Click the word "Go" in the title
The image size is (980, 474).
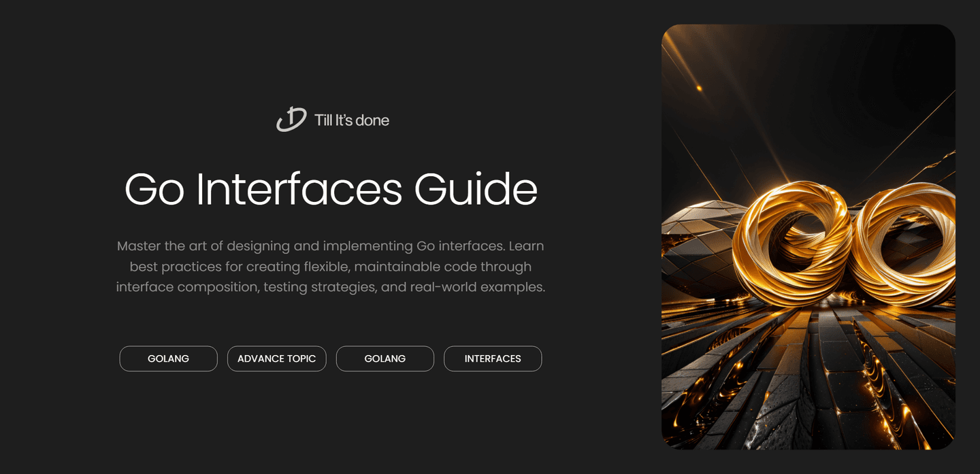pyautogui.click(x=154, y=190)
